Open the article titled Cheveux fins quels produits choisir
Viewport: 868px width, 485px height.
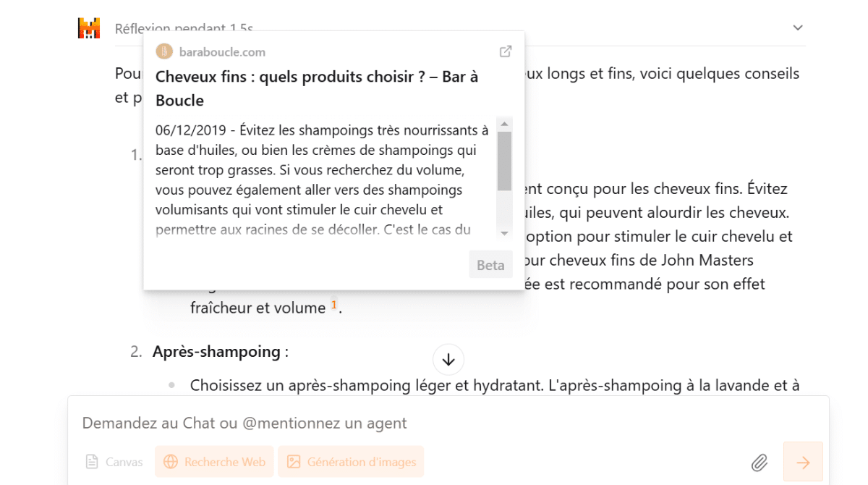point(315,86)
